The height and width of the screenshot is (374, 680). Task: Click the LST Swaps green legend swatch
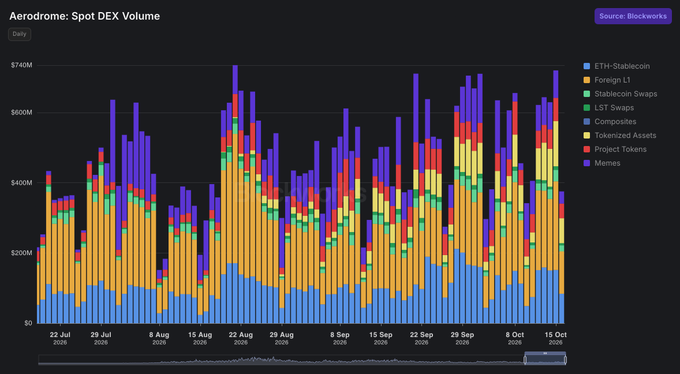587,108
